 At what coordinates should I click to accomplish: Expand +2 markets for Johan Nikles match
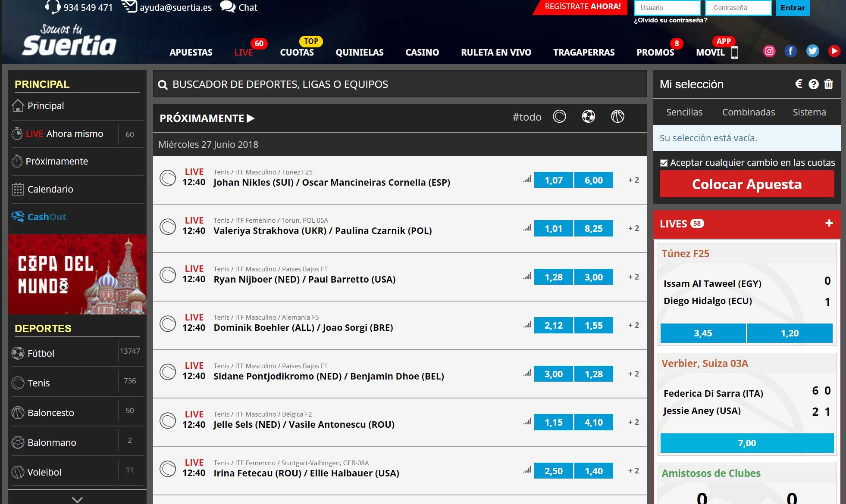click(x=633, y=180)
